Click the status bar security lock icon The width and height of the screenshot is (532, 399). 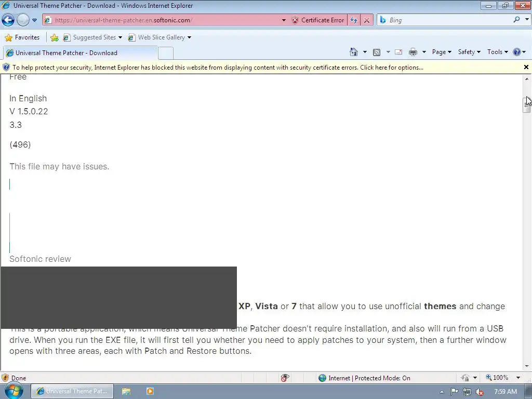[465, 378]
